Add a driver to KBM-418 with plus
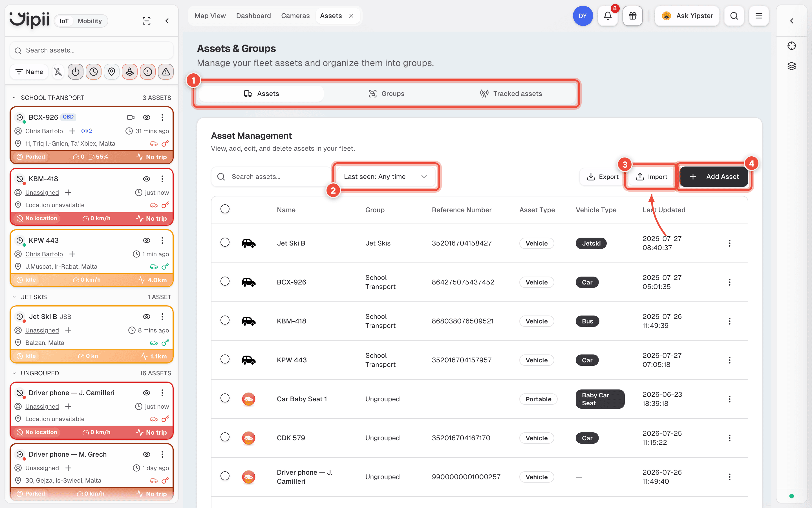 [68, 192]
